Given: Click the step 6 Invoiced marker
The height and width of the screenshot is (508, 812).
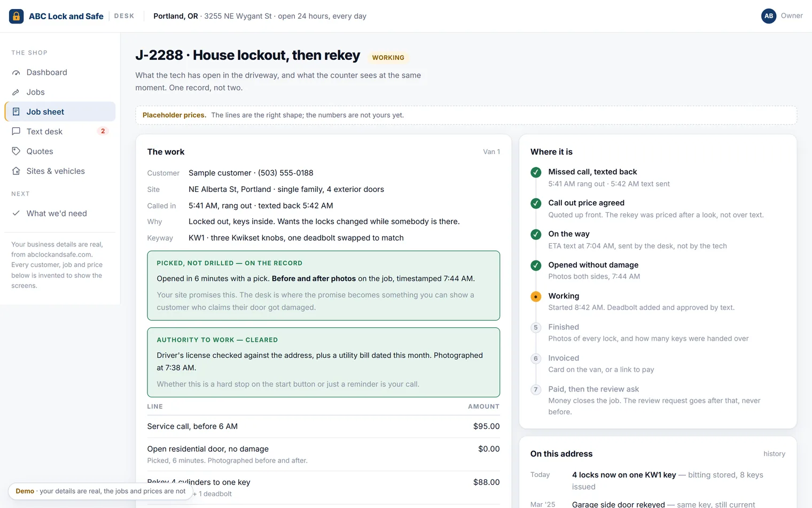Looking at the screenshot, I should click(536, 358).
